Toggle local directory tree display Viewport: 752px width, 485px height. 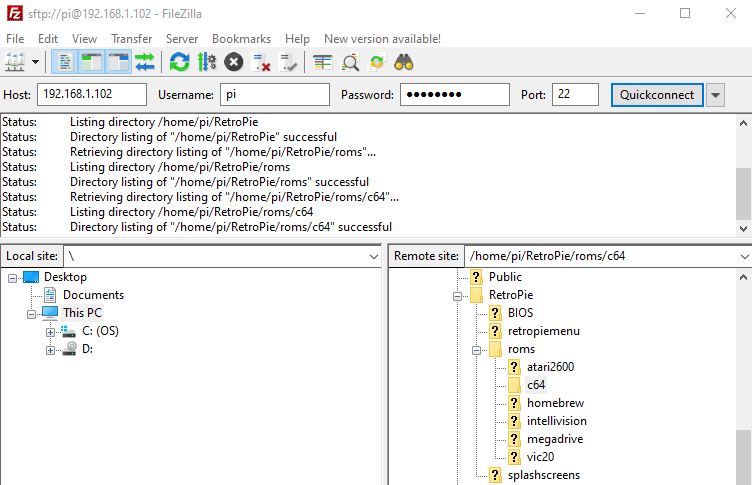(92, 62)
